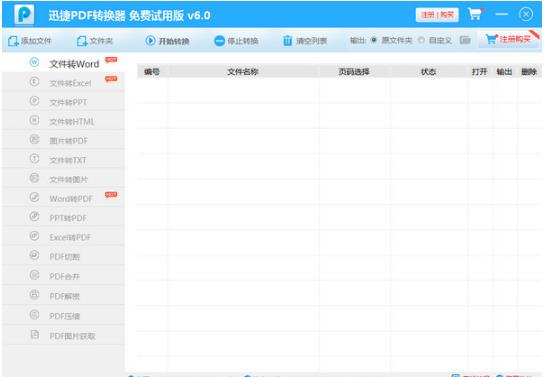Image resolution: width=544 pixels, height=377 pixels.
Task: Close the PDF converter window
Action: (x=526, y=14)
